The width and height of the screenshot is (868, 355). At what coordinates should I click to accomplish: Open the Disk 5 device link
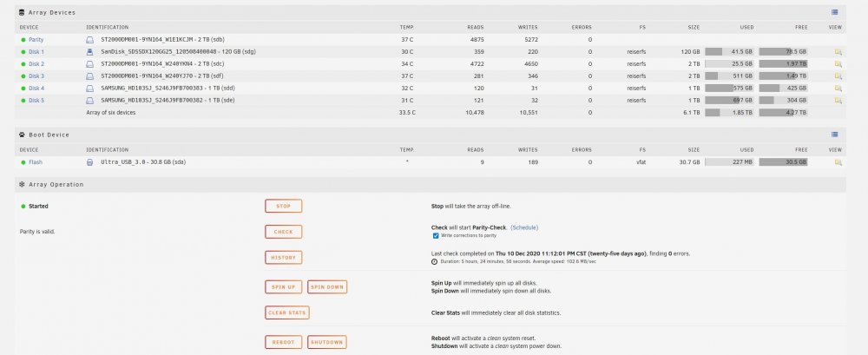click(36, 101)
